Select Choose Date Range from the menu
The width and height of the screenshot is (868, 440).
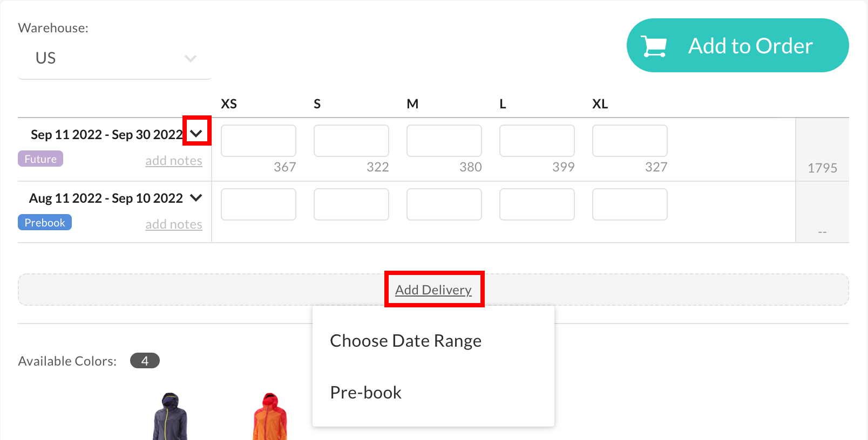point(405,340)
